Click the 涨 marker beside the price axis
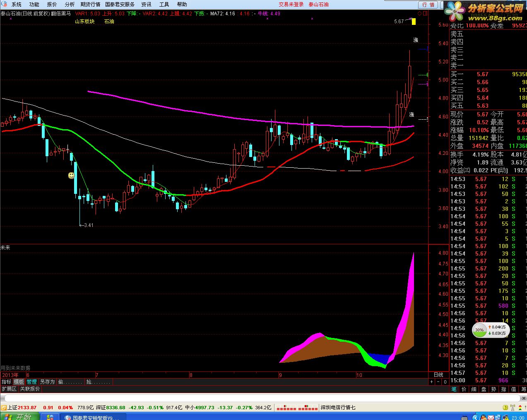 (416, 40)
